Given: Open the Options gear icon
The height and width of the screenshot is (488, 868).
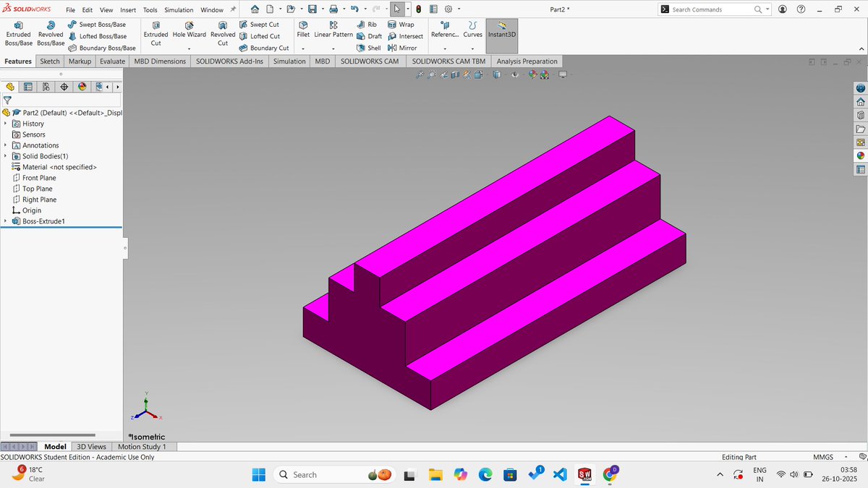Looking at the screenshot, I should coord(448,9).
